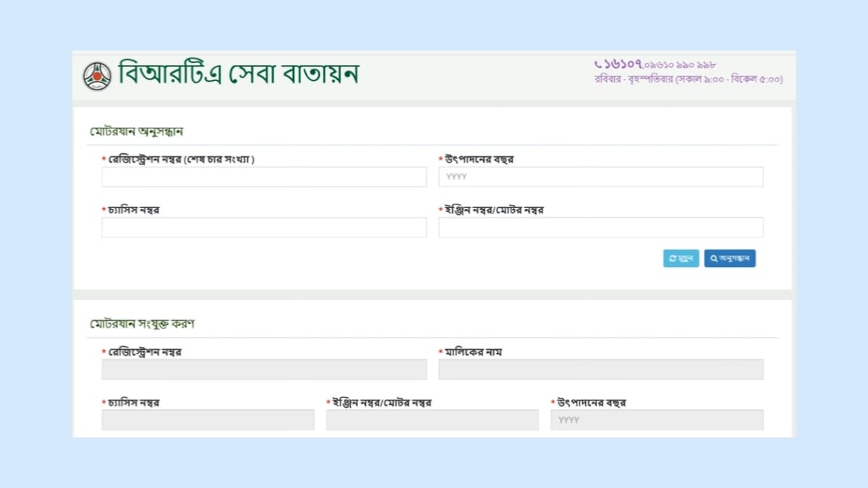Screen dimensions: 868x488
Task: Click the মোটরযান সংযুক্ত করণ section heading
Action: pyautogui.click(x=142, y=323)
